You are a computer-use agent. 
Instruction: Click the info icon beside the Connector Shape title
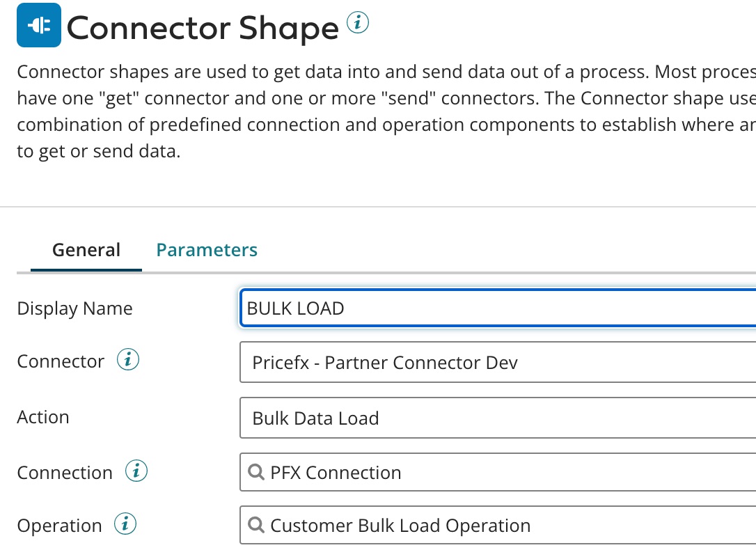(359, 22)
